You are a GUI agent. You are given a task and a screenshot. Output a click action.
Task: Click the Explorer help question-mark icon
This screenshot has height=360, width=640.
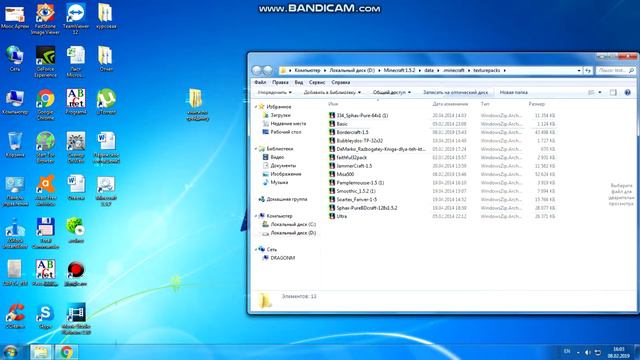click(x=628, y=93)
